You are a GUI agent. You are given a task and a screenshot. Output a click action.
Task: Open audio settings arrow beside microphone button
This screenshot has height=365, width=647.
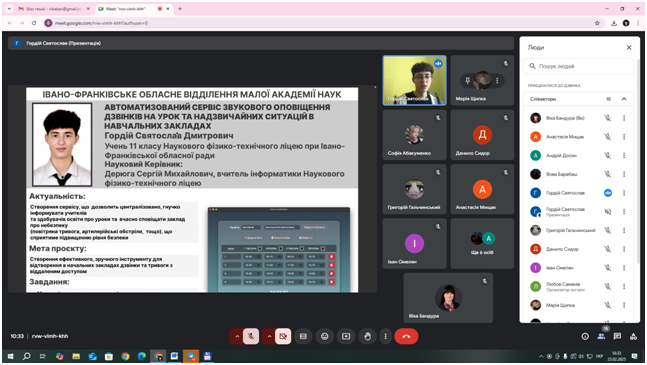click(x=237, y=336)
